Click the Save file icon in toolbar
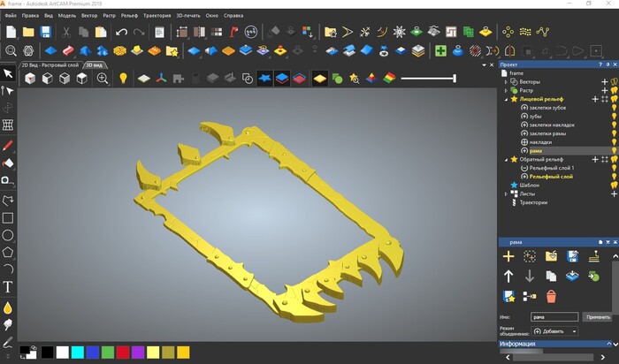Viewport: 619px width, 364px height. tap(47, 32)
